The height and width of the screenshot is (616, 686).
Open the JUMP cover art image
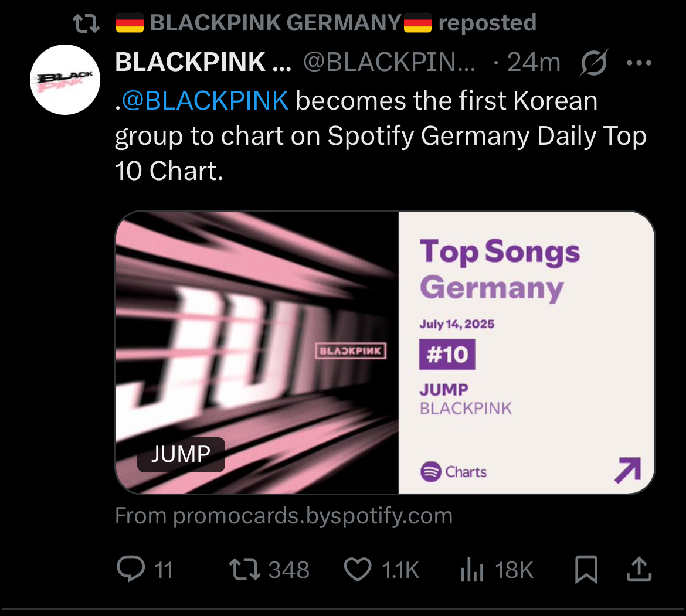tap(257, 352)
